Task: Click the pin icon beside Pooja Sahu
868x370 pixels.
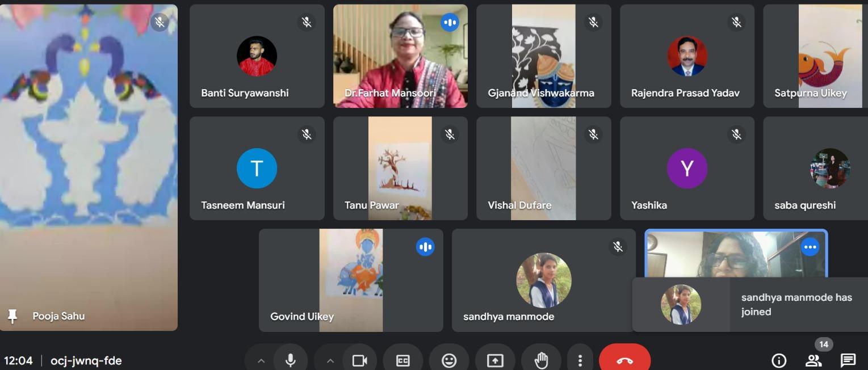Action: [12, 316]
